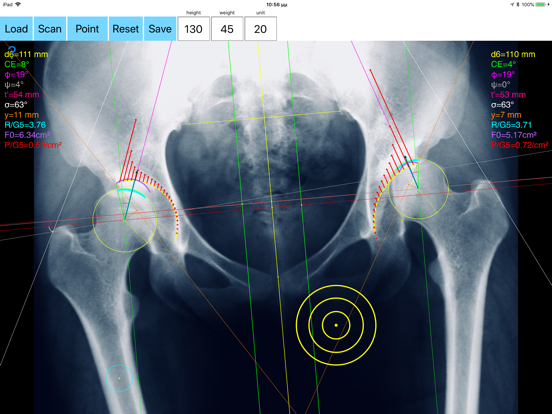552x414 pixels.
Task: Click the clock in the status bar
Action: (277, 5)
